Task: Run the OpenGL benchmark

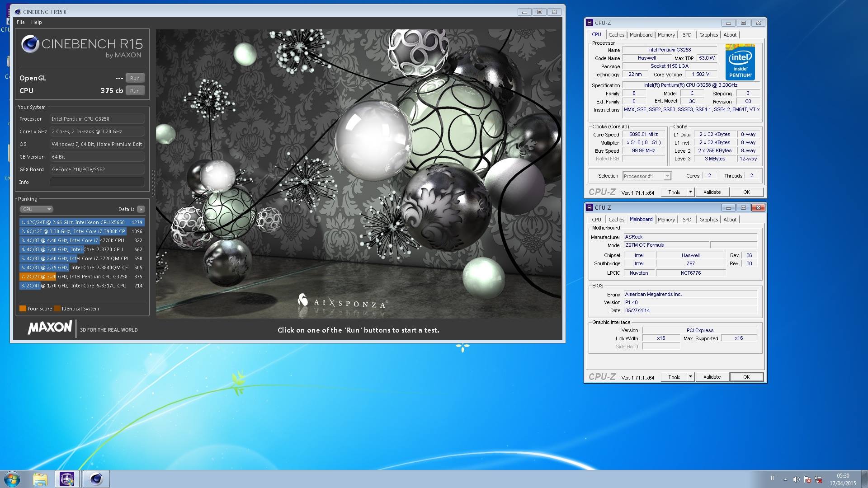Action: pos(135,78)
